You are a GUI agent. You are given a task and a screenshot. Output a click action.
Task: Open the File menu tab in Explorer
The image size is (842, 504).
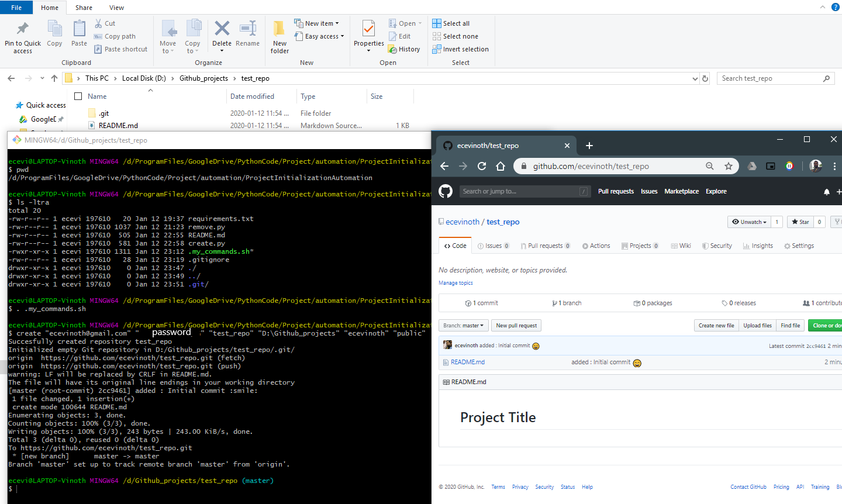[x=16, y=8]
